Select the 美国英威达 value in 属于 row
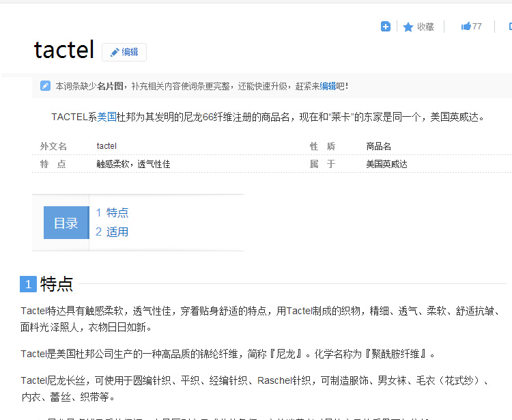Viewport: 512px width, 420px height. [386, 164]
